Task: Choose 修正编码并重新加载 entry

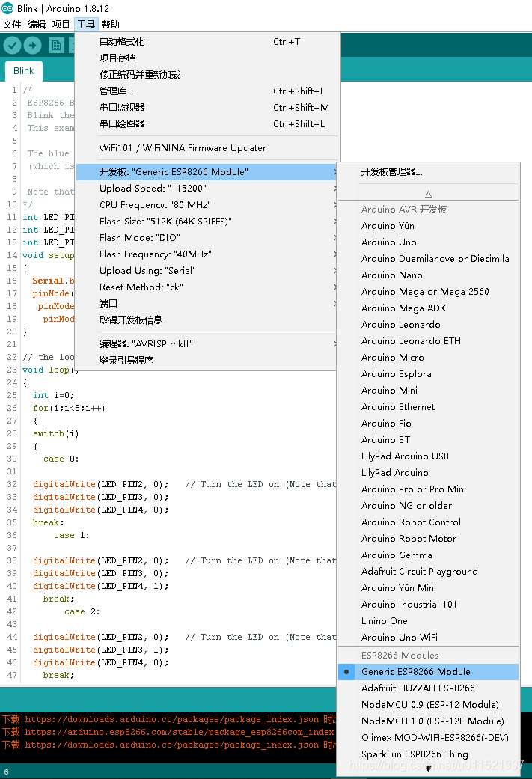Action: click(207, 75)
